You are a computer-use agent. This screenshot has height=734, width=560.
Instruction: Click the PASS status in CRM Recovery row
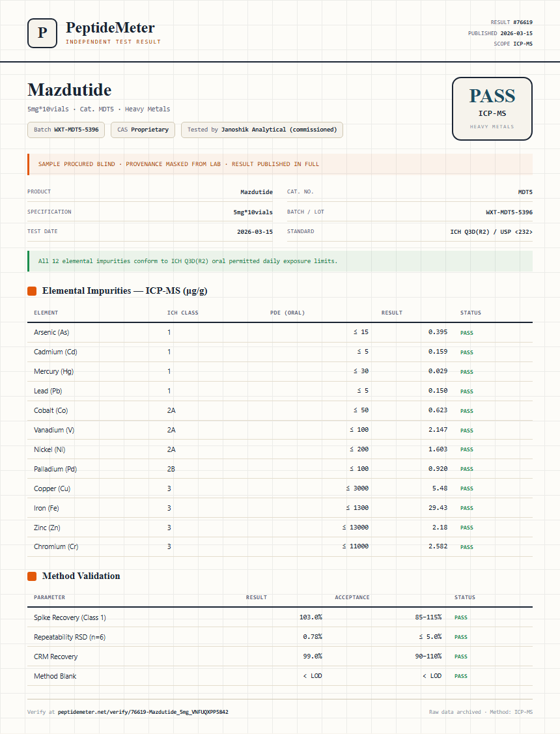pos(461,656)
